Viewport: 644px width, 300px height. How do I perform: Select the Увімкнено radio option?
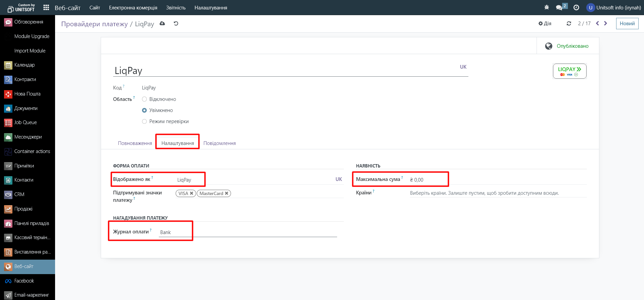coord(144,110)
